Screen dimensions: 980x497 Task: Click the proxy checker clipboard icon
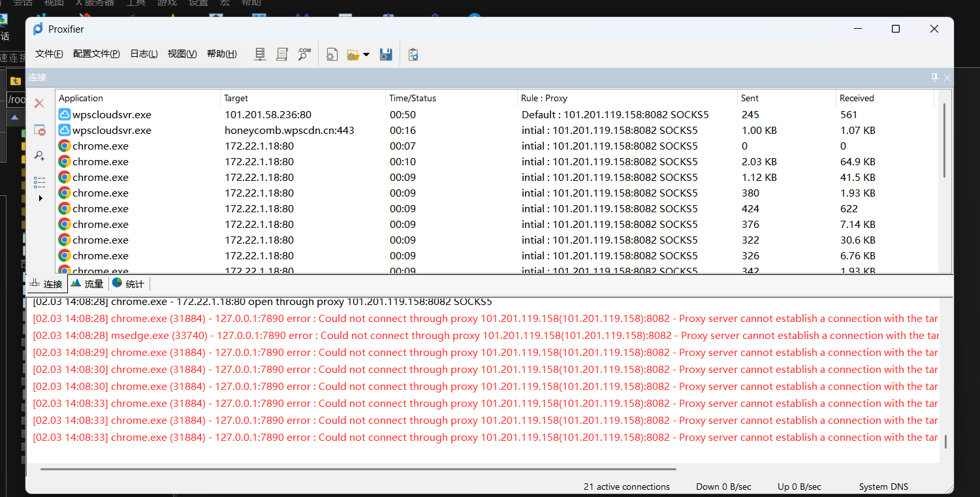[413, 54]
